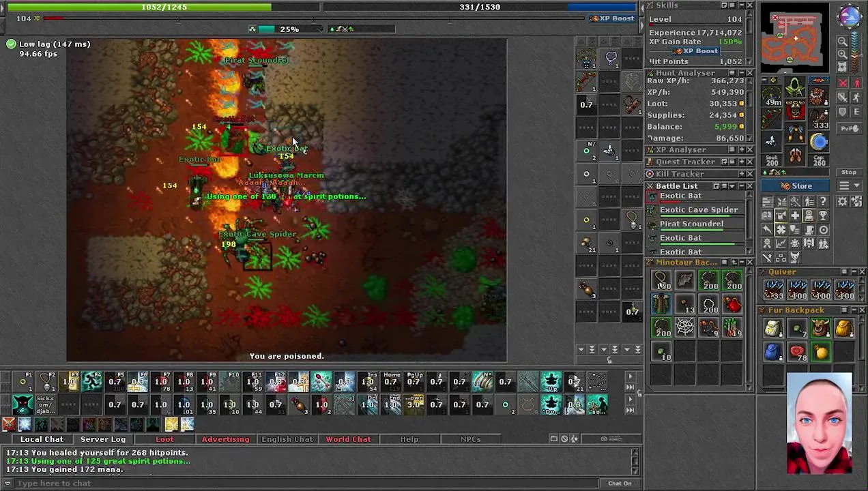
Task: Click the helmet equipment slot
Action: (795, 87)
